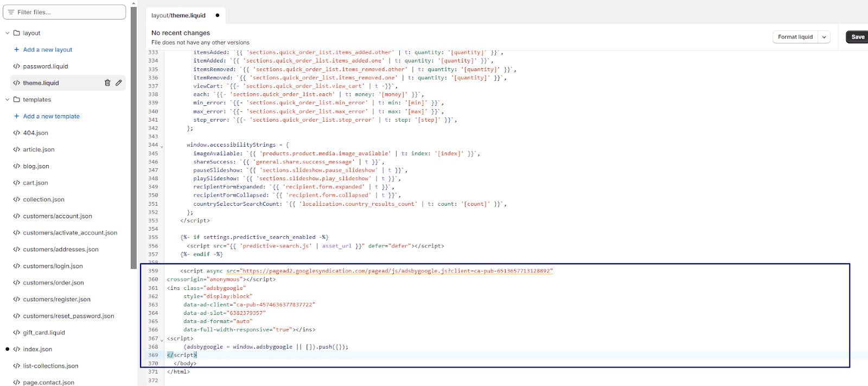Fold the code block at line 344
This screenshot has width=868, height=386.
(162, 146)
